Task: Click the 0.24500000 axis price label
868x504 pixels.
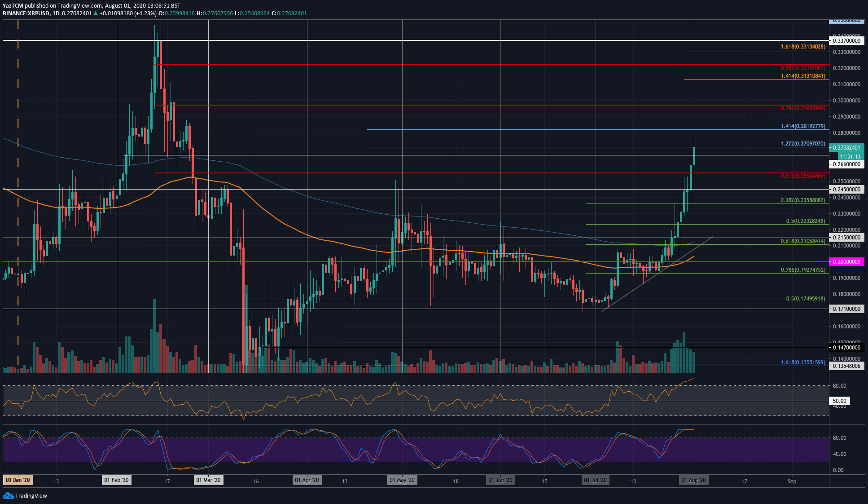Action: (846, 190)
